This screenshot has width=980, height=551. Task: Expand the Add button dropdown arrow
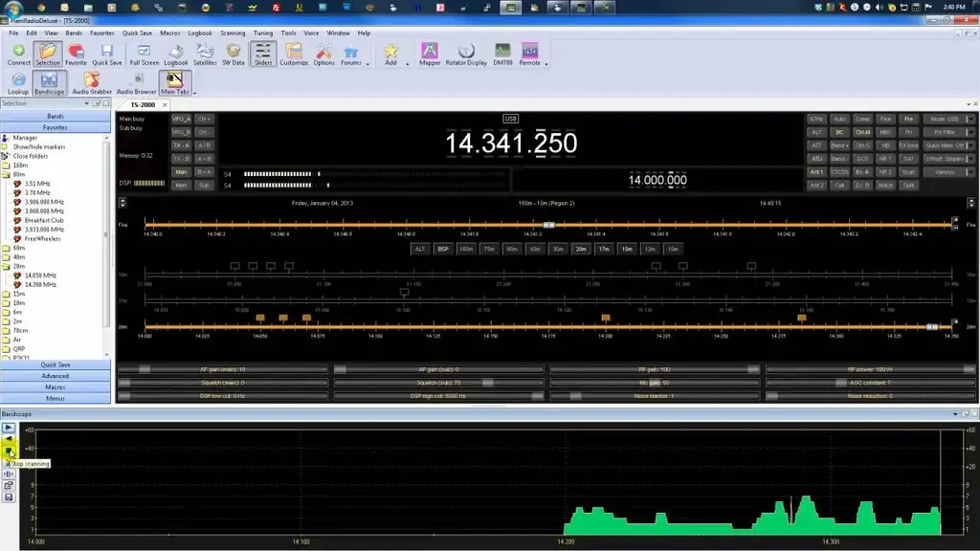pyautogui.click(x=408, y=64)
